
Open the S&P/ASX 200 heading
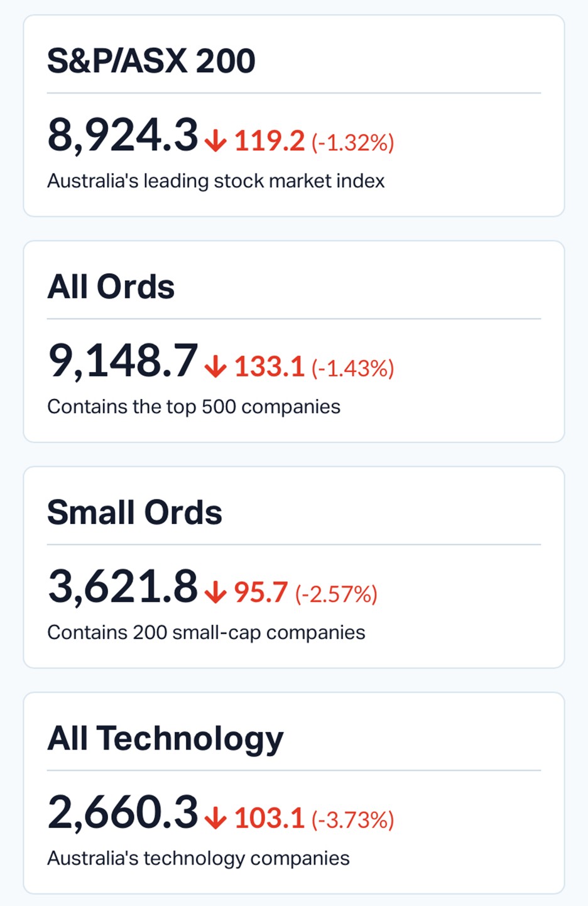pyautogui.click(x=151, y=61)
